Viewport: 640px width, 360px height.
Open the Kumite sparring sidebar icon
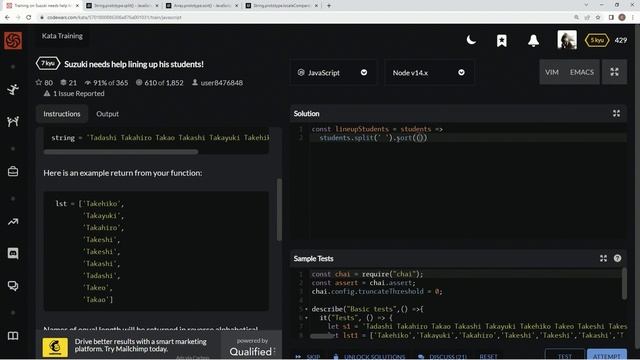13,121
